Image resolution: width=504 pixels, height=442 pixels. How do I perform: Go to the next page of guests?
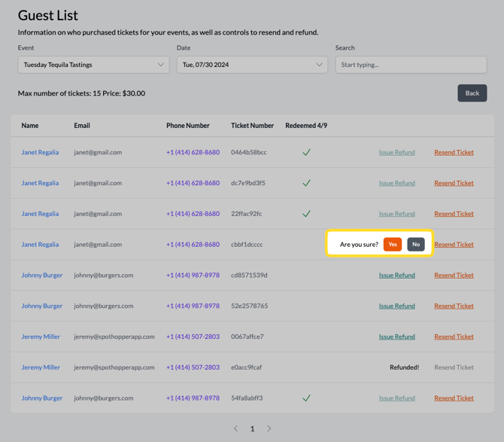pyautogui.click(x=269, y=428)
